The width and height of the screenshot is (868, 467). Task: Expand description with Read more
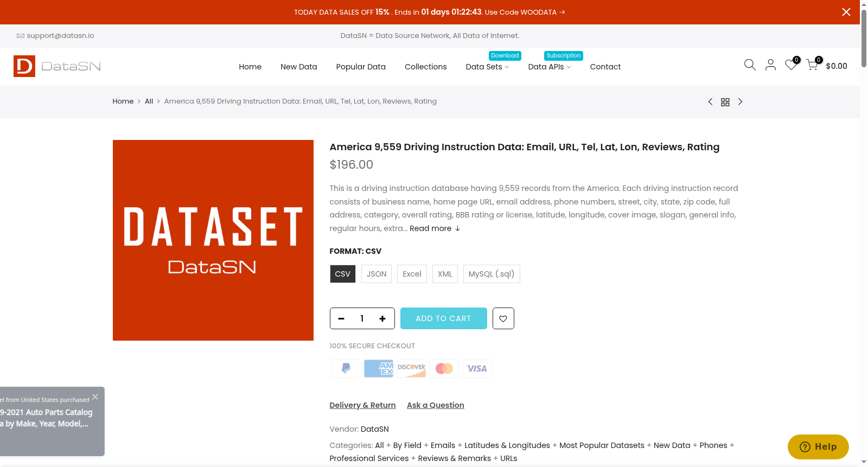(x=435, y=228)
